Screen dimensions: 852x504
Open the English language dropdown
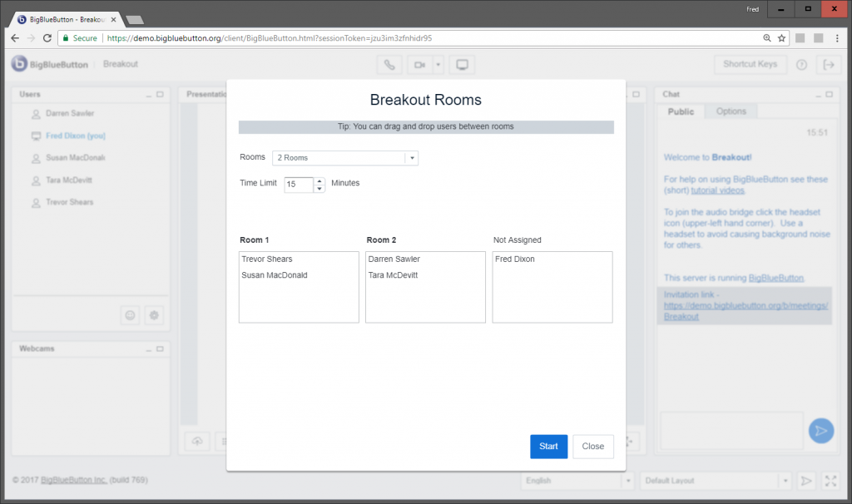pyautogui.click(x=577, y=481)
